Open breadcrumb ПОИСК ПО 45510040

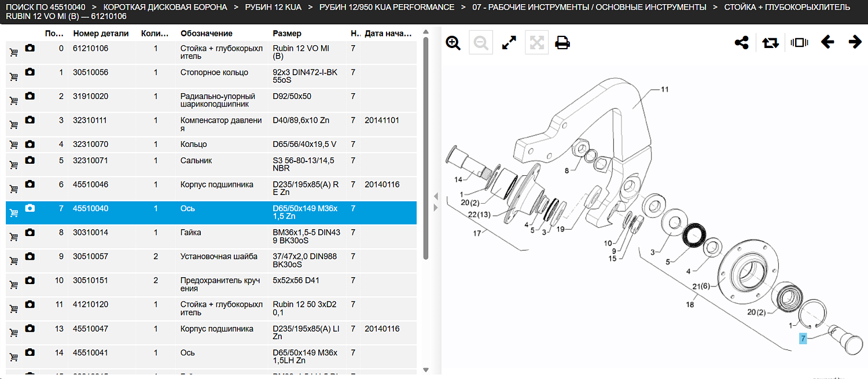click(x=46, y=7)
